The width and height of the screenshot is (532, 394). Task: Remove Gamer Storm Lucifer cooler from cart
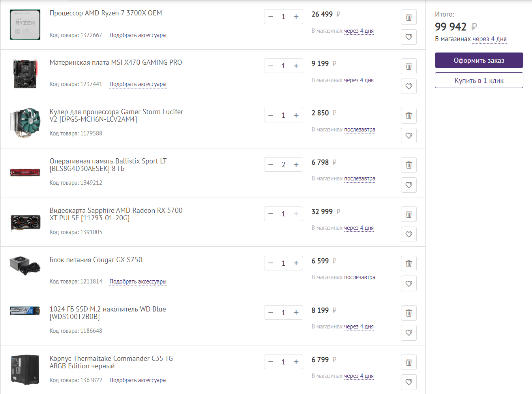click(x=409, y=116)
